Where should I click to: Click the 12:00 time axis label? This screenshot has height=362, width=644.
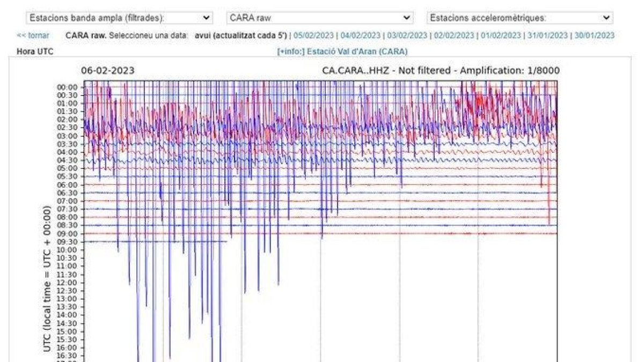point(68,282)
